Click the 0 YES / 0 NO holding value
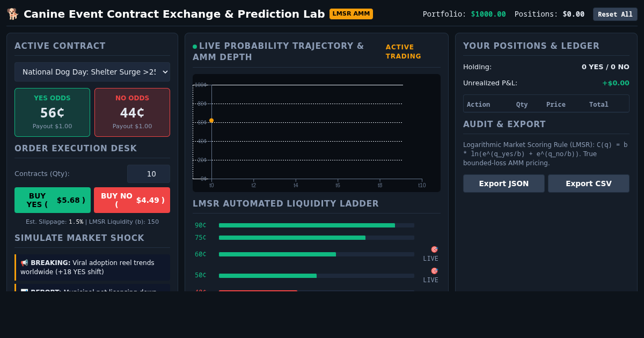This screenshot has height=338, width=644. (605, 67)
